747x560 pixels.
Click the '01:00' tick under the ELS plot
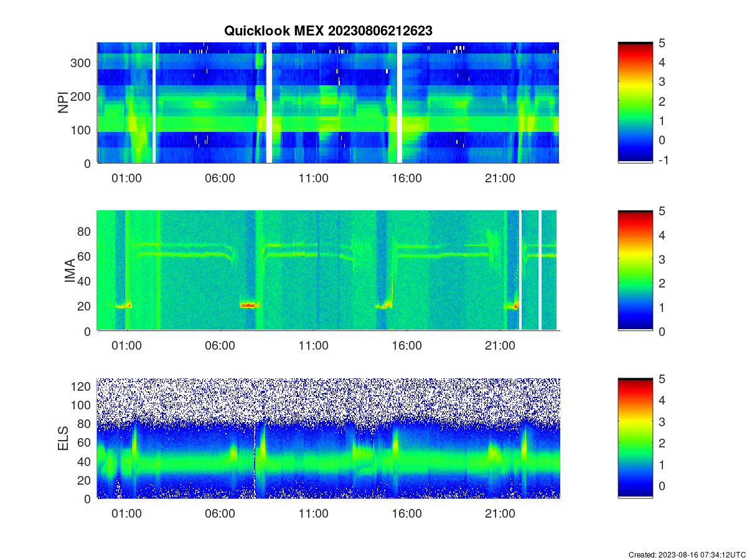tap(127, 513)
